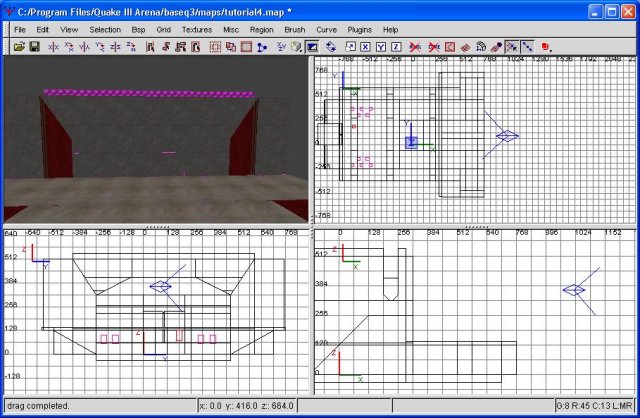This screenshot has height=418, width=640.
Task: Toggle the Scale Z lock button
Action: (396, 47)
